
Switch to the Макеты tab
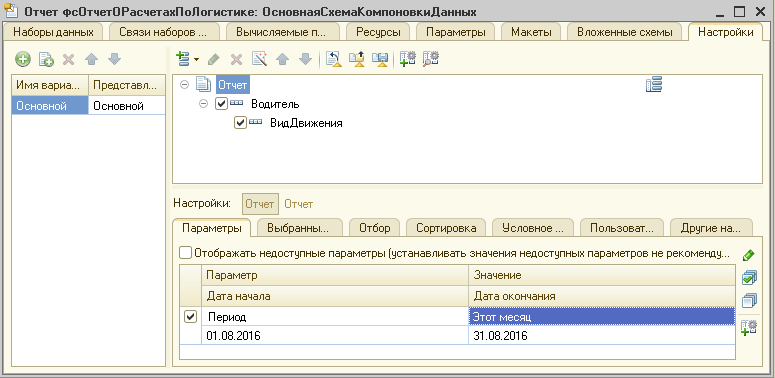531,32
